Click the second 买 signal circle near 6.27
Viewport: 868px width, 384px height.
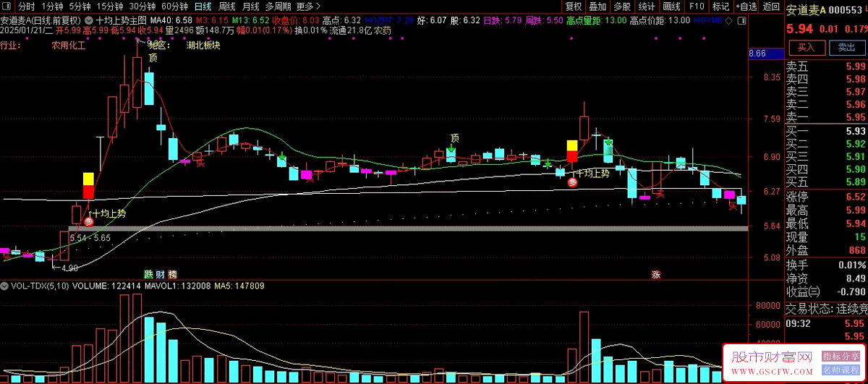point(573,183)
